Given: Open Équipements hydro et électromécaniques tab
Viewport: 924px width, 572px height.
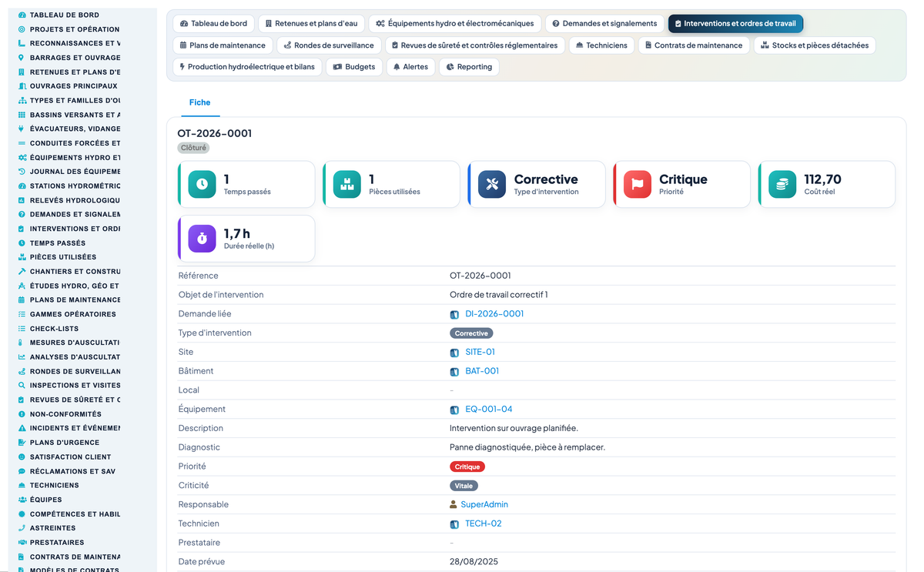Looking at the screenshot, I should 455,24.
